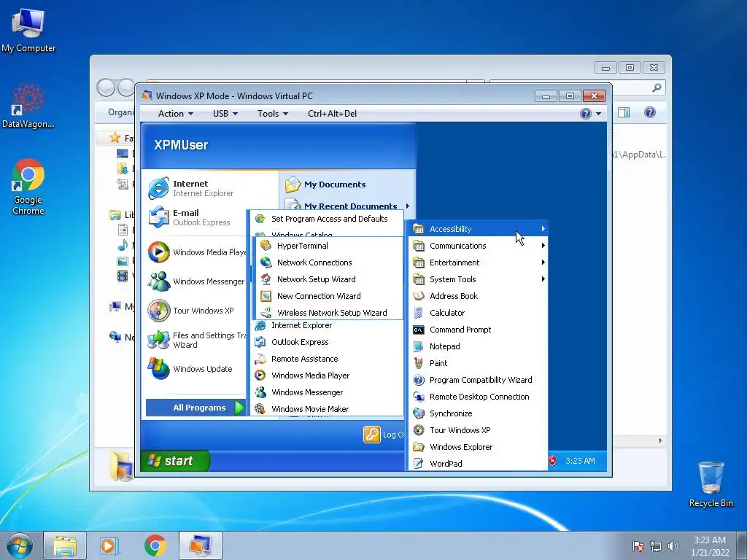The height and width of the screenshot is (560, 747).
Task: Open Recycle Bin on desktop
Action: (711, 484)
